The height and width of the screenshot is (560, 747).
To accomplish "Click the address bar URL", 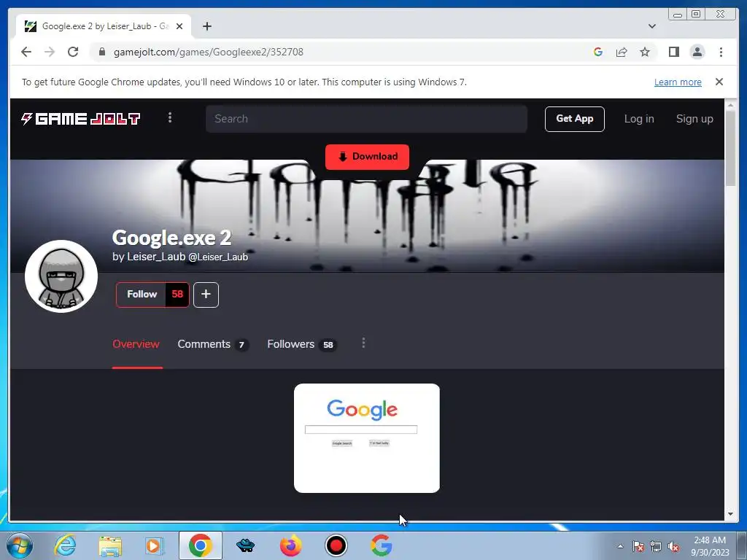I will click(x=208, y=52).
